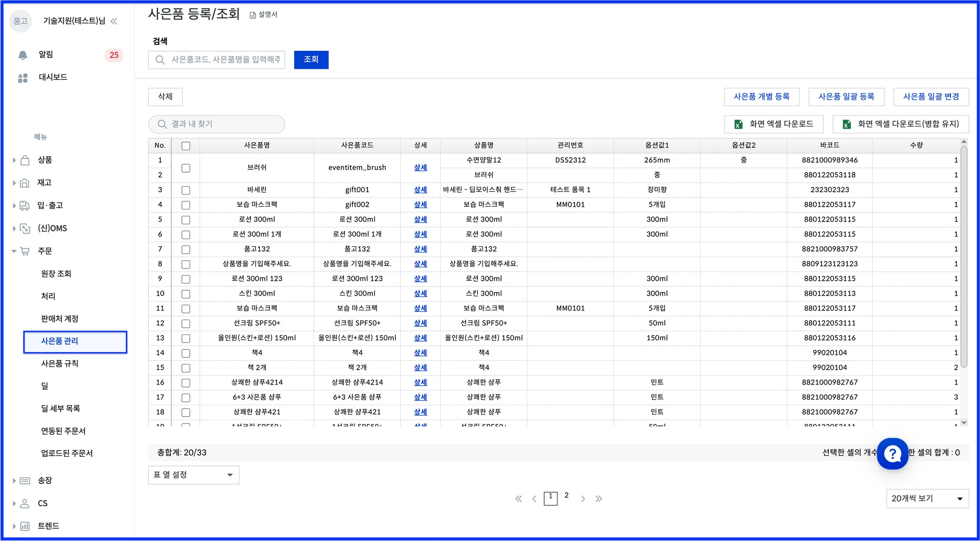Screen dimensions: 980x541
Task: Open the dashboard grid icon
Action: [x=22, y=78]
